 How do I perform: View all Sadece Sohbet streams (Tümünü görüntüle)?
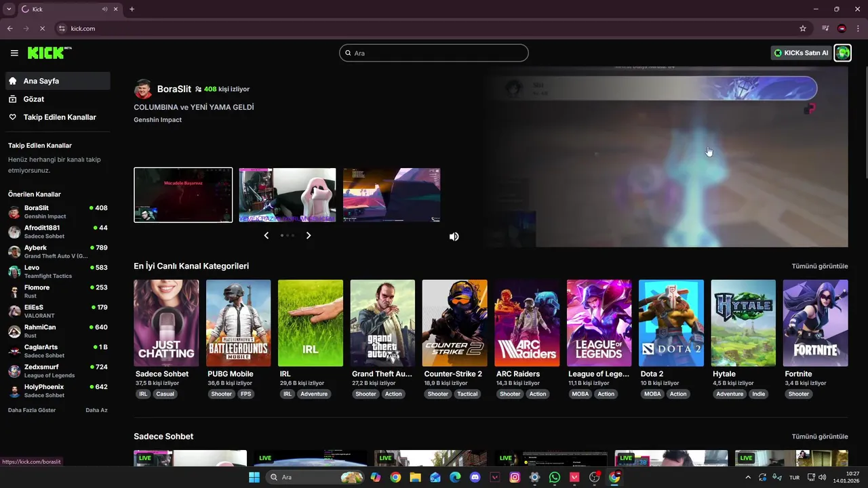point(820,436)
